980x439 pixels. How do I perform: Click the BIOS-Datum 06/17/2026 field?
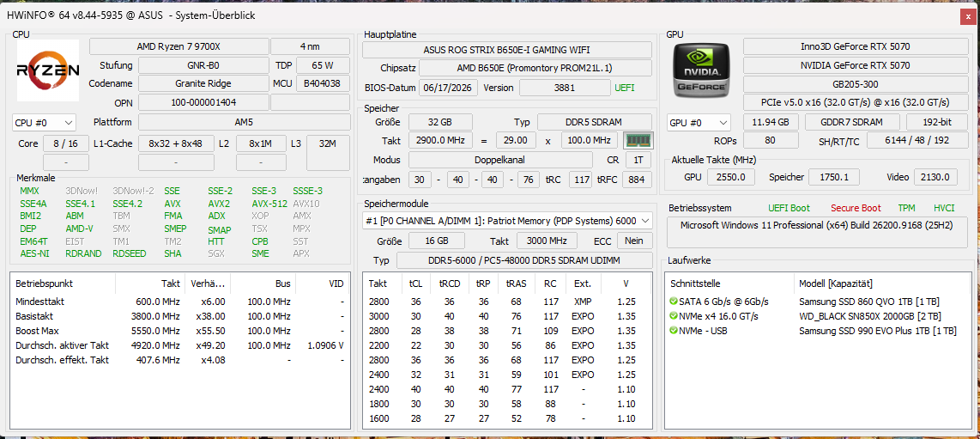448,88
